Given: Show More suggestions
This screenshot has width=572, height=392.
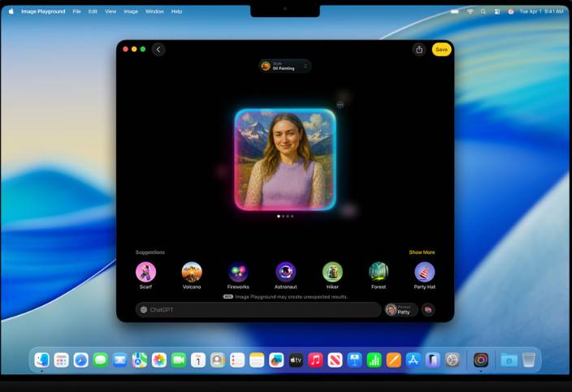Looking at the screenshot, I should [422, 252].
